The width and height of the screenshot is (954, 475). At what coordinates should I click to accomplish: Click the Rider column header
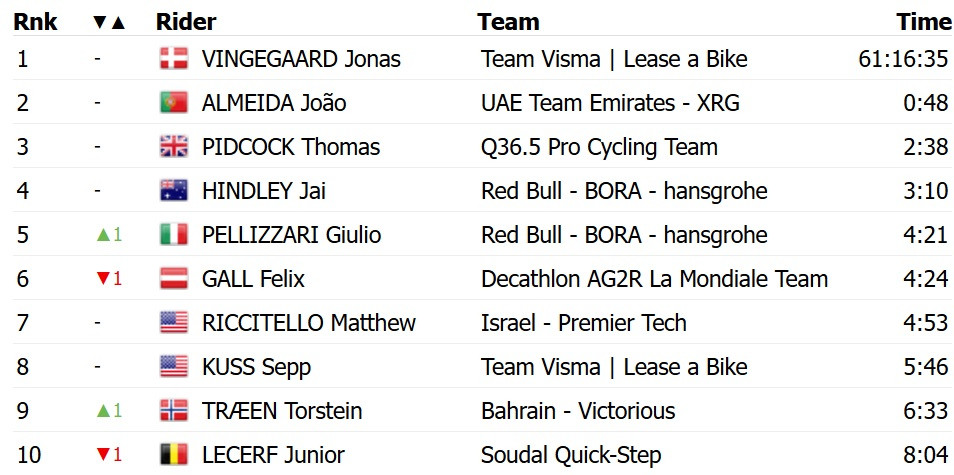186,22
